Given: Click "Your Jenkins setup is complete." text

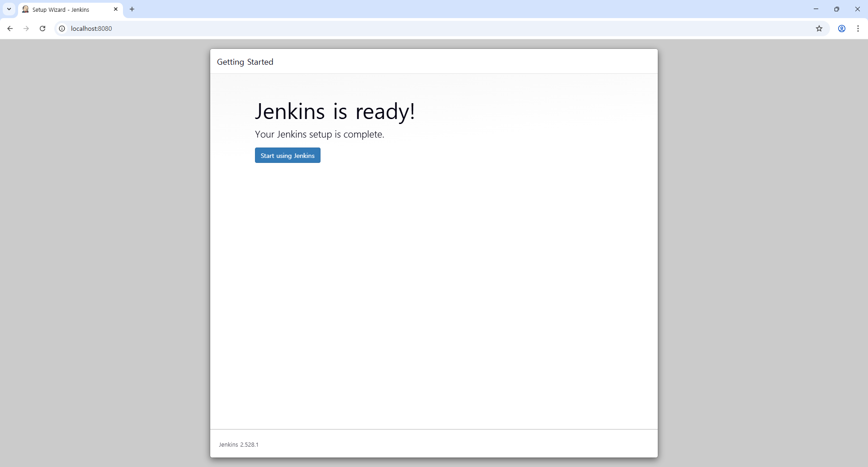Looking at the screenshot, I should tap(320, 134).
